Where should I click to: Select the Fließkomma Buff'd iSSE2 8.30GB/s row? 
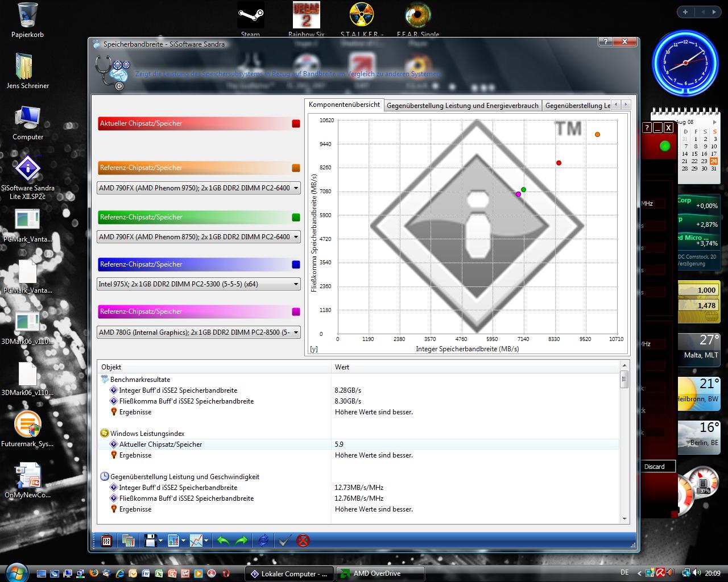pos(358,401)
